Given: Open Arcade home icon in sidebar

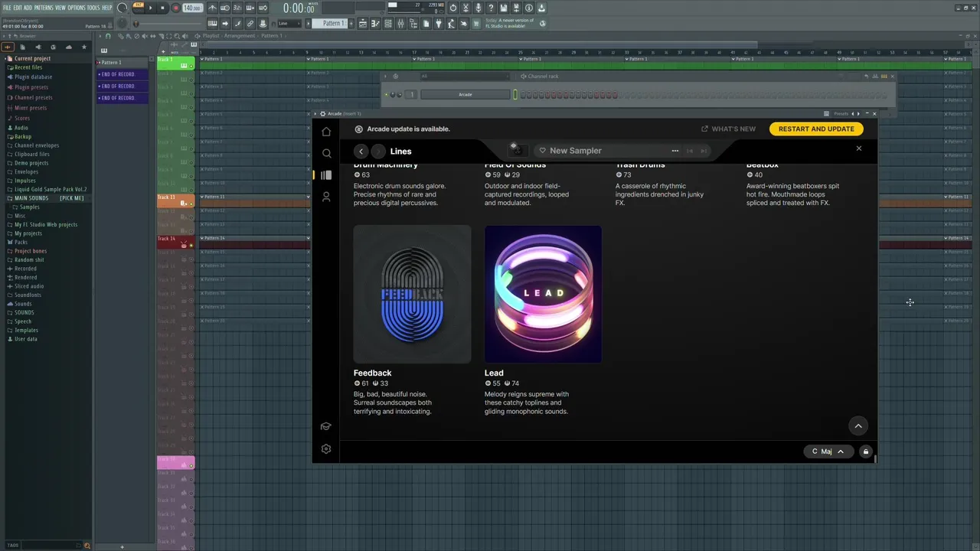Looking at the screenshot, I should 326,132.
